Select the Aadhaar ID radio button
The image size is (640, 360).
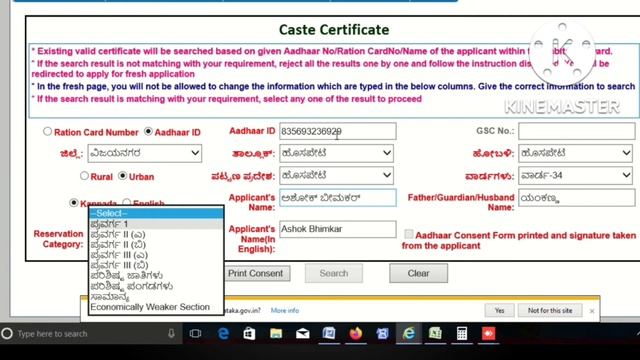point(148,131)
